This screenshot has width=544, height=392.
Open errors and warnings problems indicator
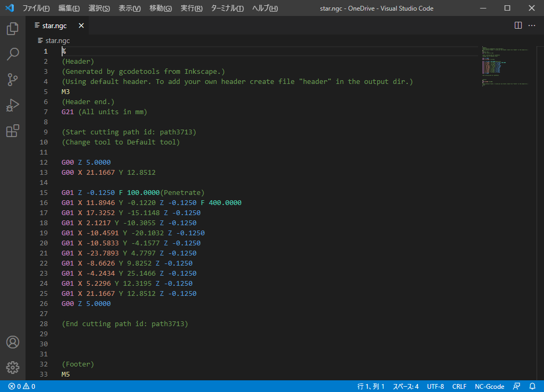22,386
